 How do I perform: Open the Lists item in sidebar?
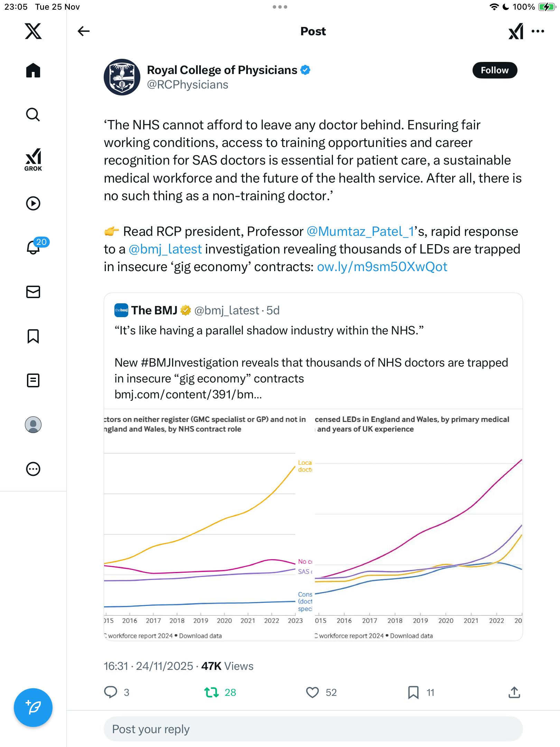[33, 380]
